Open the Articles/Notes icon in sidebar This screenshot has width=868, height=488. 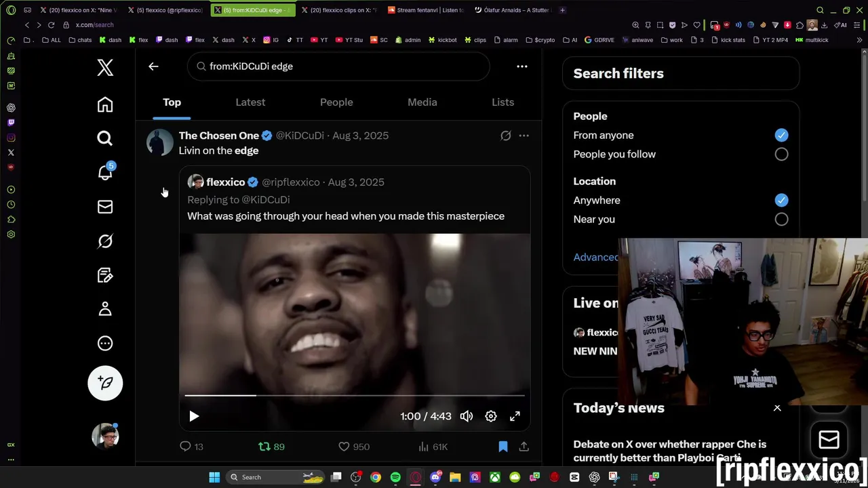click(x=105, y=274)
